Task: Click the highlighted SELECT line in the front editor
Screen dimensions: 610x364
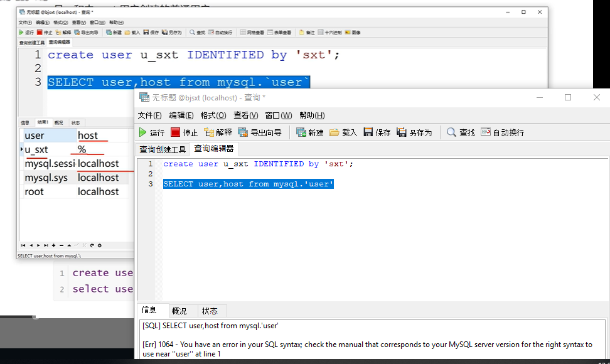Action: 248,184
